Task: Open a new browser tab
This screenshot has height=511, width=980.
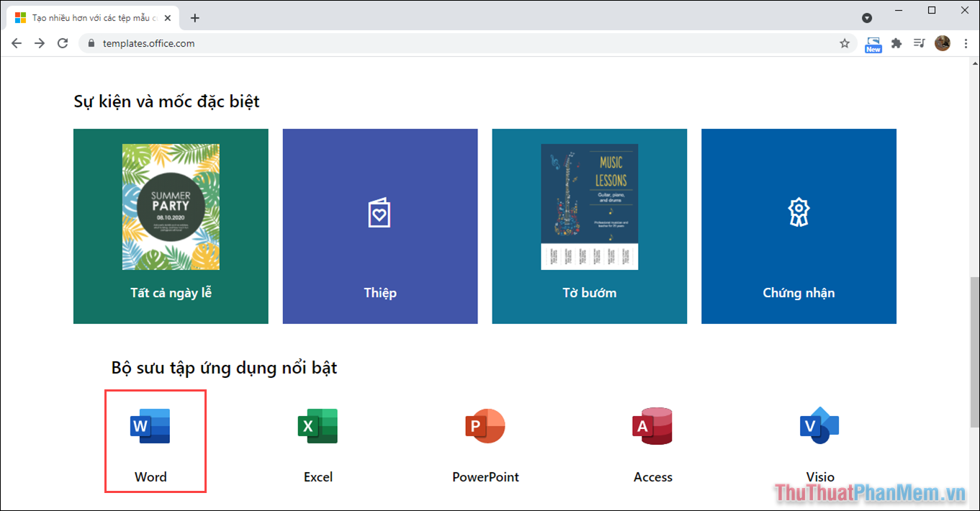Action: (x=194, y=18)
